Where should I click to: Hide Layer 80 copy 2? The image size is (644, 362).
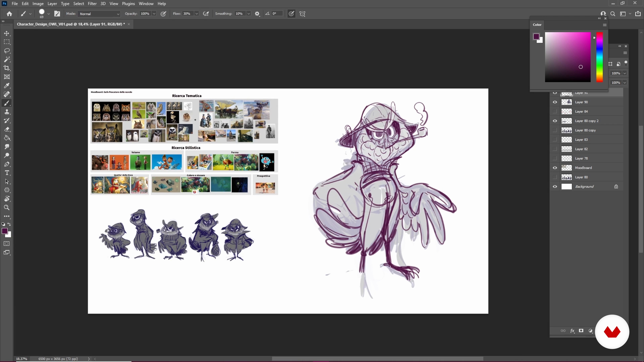click(x=555, y=121)
